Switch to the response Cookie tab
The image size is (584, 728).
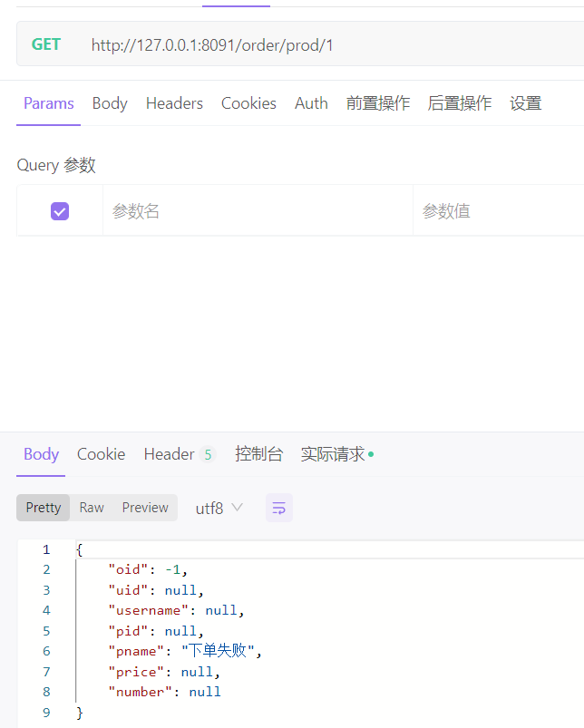[101, 454]
